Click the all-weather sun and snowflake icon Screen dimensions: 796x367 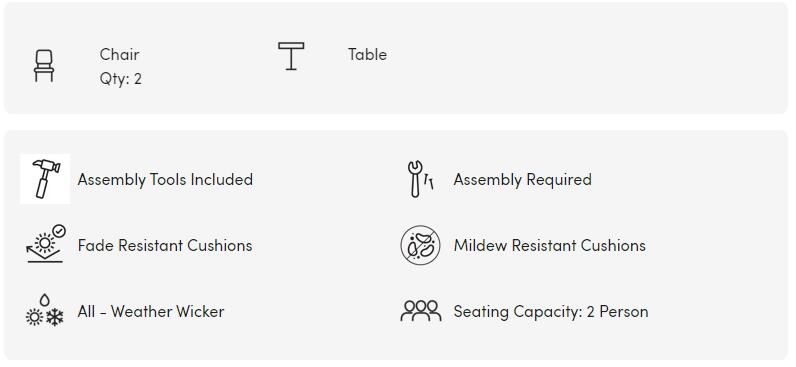[45, 310]
